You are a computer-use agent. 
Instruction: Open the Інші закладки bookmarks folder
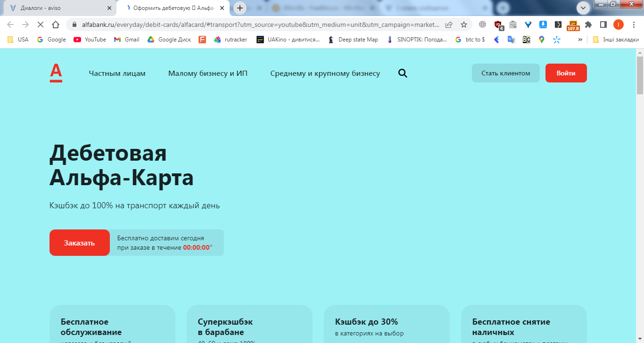(x=615, y=40)
